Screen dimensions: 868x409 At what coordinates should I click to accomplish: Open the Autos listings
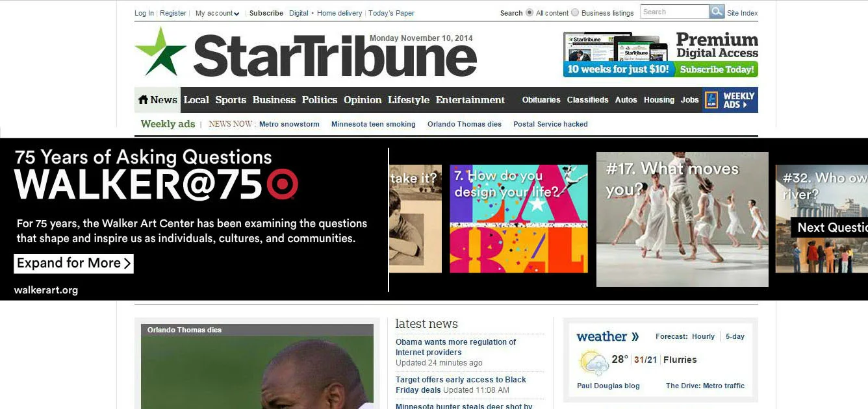coord(626,100)
